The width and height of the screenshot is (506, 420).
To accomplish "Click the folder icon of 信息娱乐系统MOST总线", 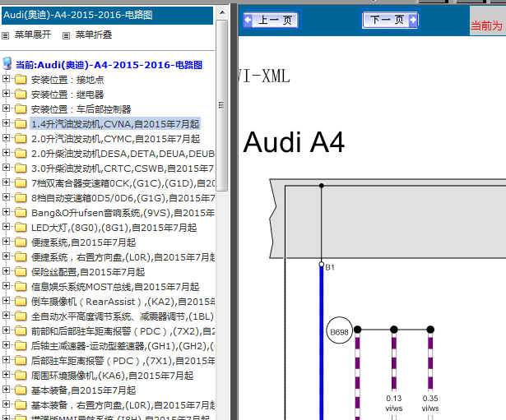I will (21, 287).
